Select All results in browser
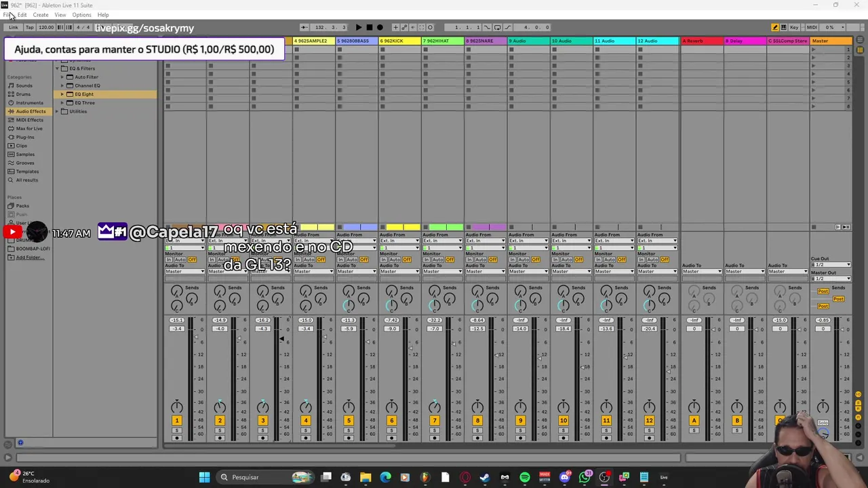Image resolution: width=868 pixels, height=488 pixels. [x=27, y=180]
